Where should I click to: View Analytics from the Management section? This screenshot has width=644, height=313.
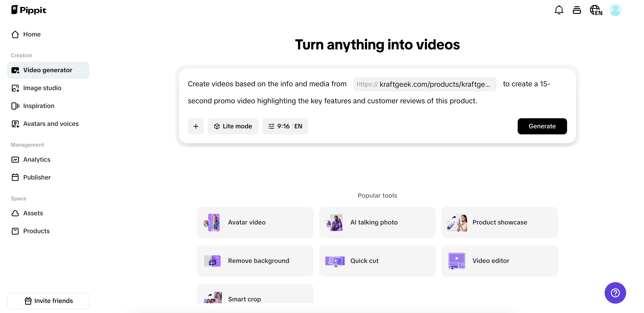pos(37,159)
